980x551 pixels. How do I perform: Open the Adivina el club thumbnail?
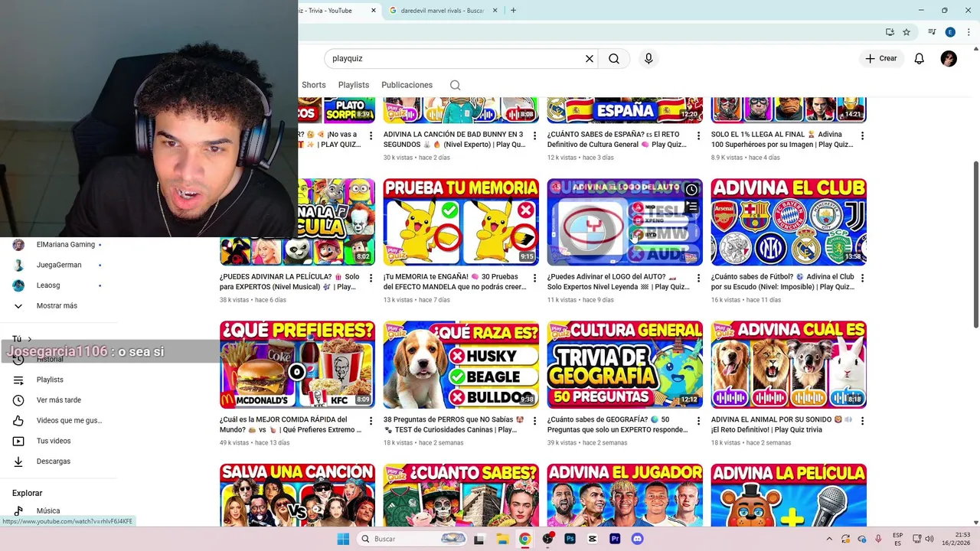789,222
